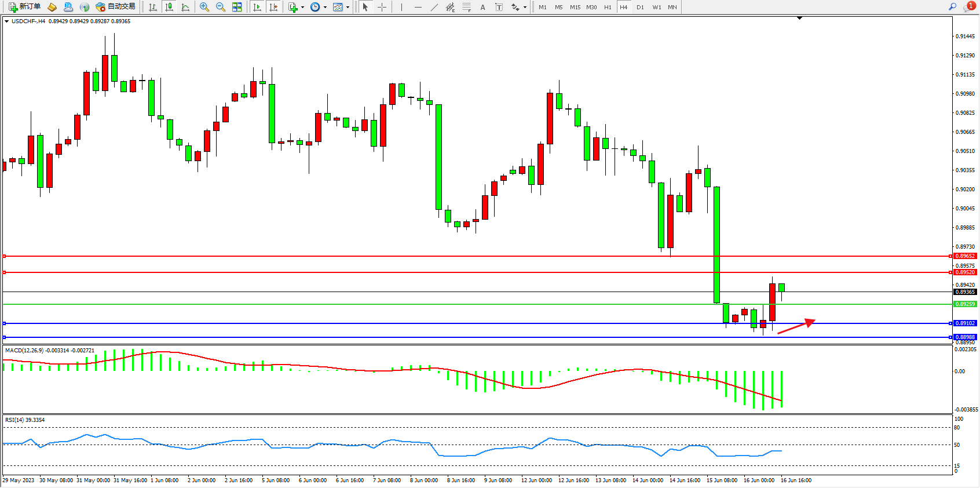Toggle AutoTrading (自动交易) button
Image resolution: width=980 pixels, height=488 pixels.
click(x=116, y=7)
